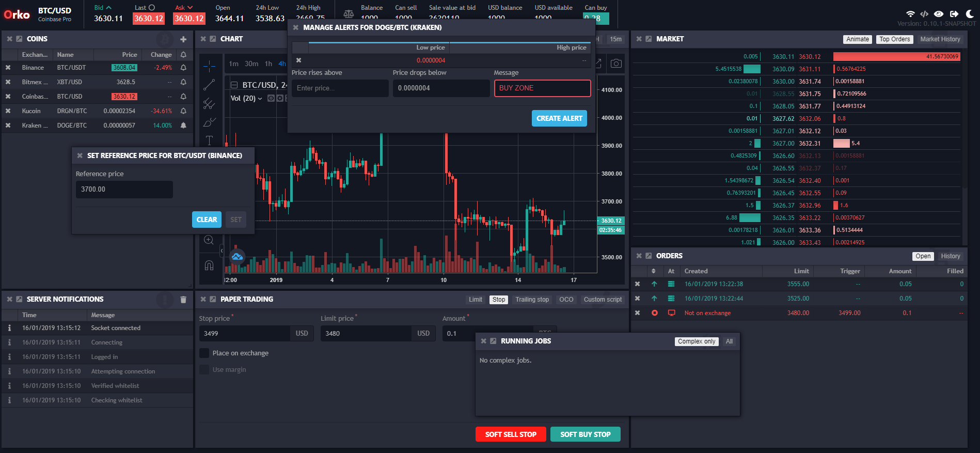The height and width of the screenshot is (453, 980).
Task: Remove Coinbase BTC/USD from coins list
Action: 8,97
